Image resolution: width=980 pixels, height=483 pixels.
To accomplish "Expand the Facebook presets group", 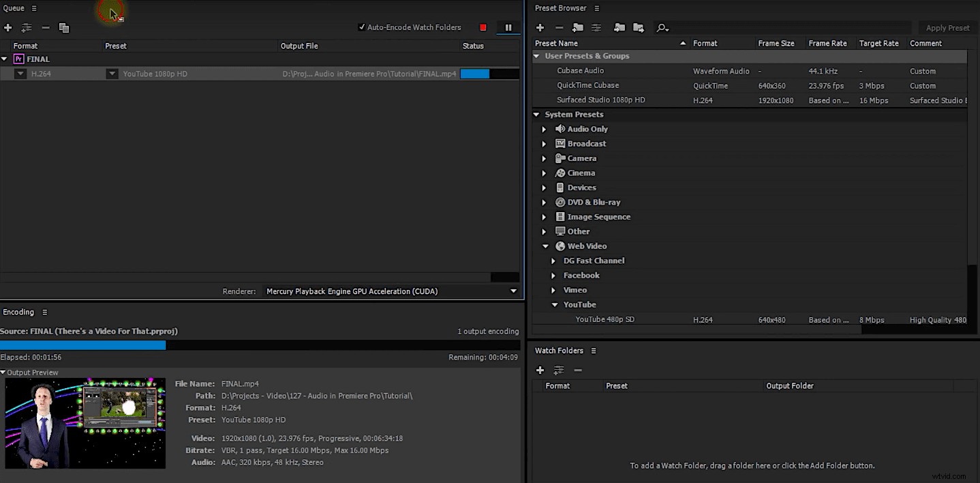I will click(553, 275).
